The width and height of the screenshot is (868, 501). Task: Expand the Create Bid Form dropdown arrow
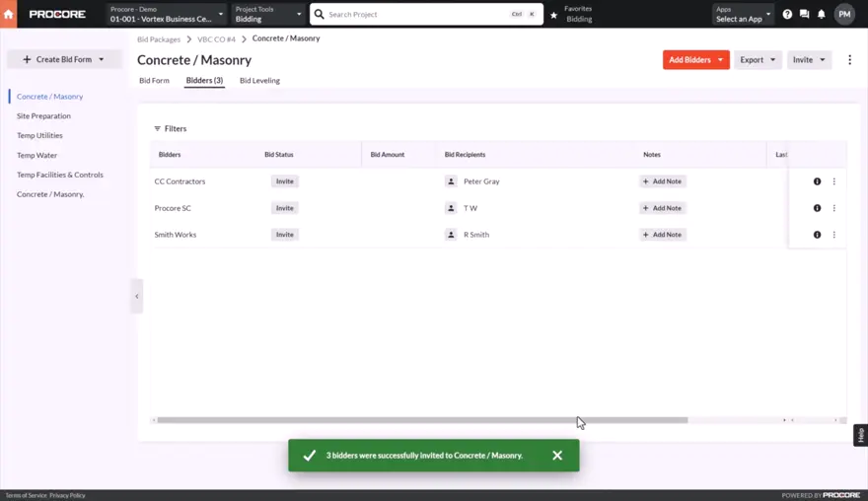click(102, 59)
